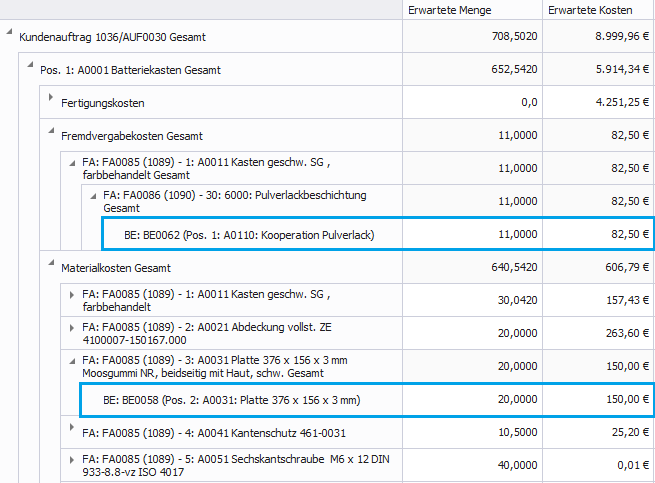Collapse FA0086 Pulverlackbeschichtung Gesamt node

tap(93, 195)
